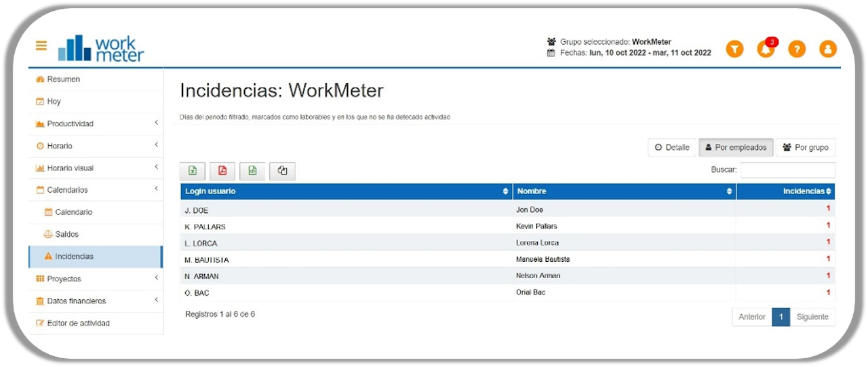Click the orange filter funnel icon
The image size is (868, 367).
click(x=734, y=49)
